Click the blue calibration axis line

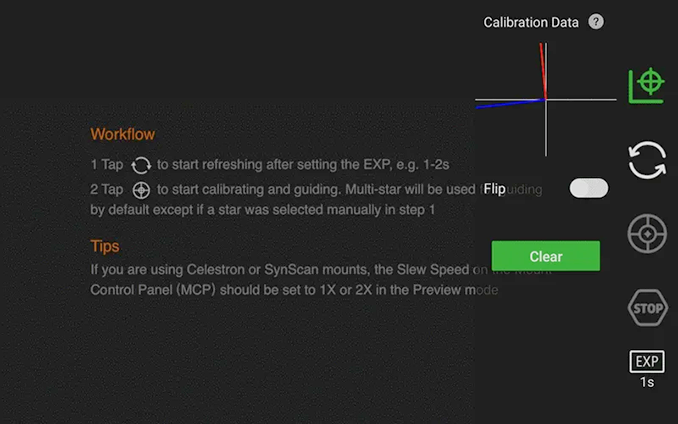click(510, 104)
